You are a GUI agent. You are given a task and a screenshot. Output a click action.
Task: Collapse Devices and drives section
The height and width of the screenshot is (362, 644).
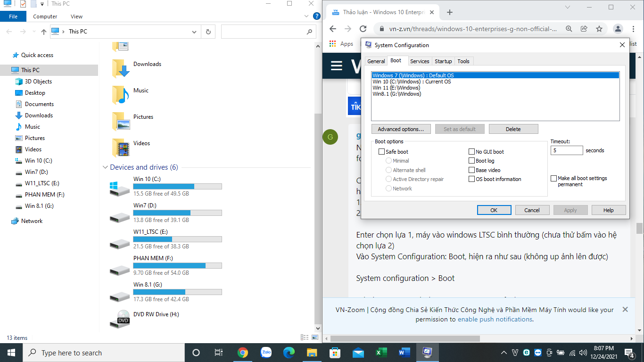pos(105,167)
